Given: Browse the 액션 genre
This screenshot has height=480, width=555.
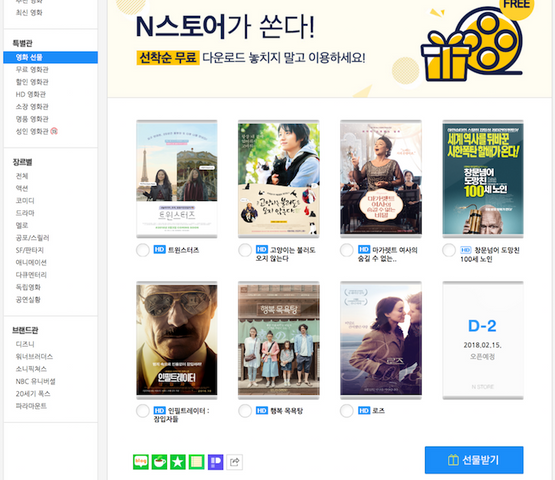Looking at the screenshot, I should coord(22,188).
